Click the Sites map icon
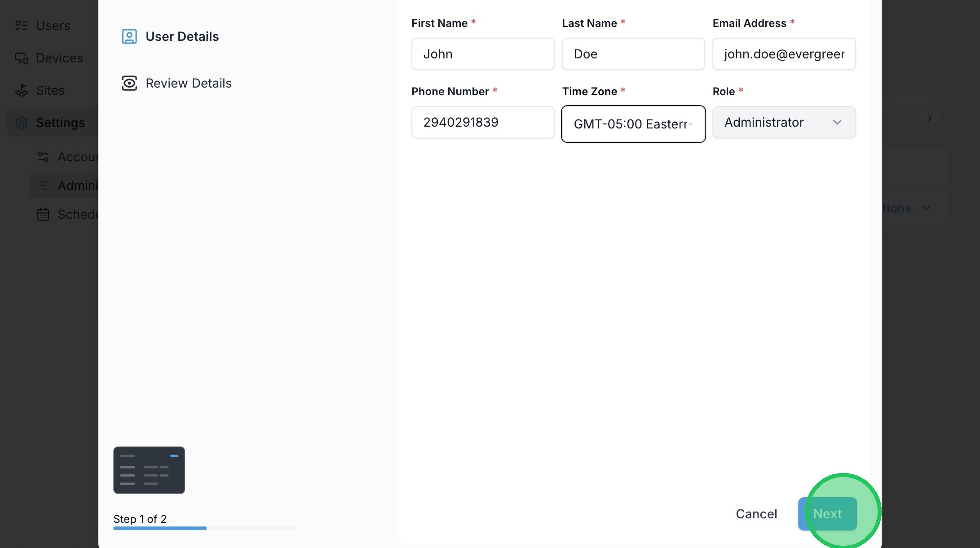 pyautogui.click(x=21, y=90)
